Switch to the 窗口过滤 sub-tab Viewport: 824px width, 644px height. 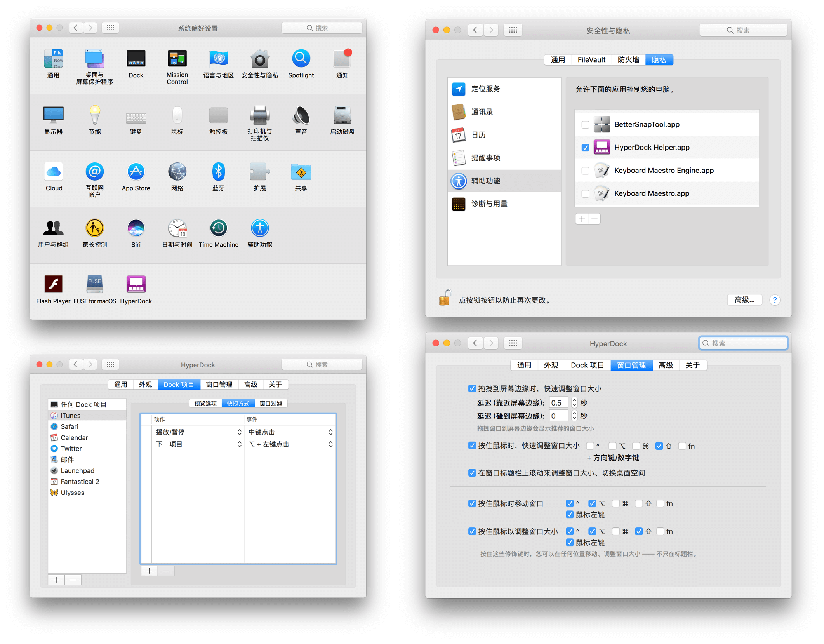click(x=271, y=403)
